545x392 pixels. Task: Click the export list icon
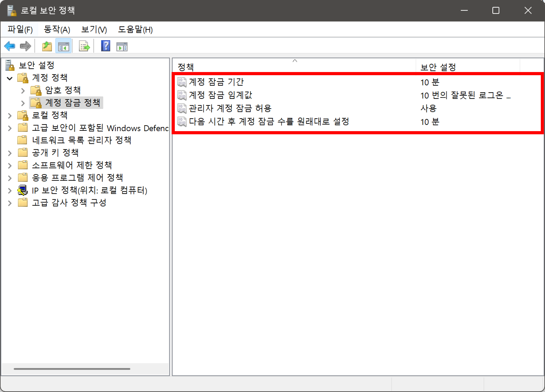(84, 46)
